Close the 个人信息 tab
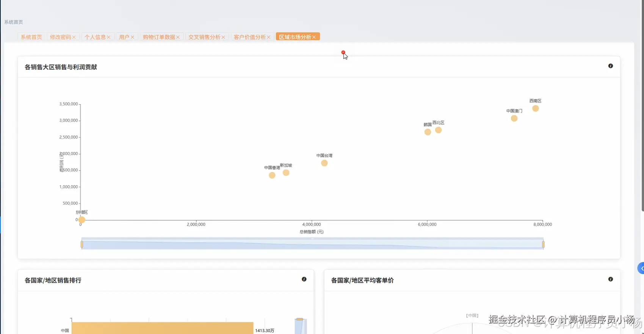 tap(108, 37)
